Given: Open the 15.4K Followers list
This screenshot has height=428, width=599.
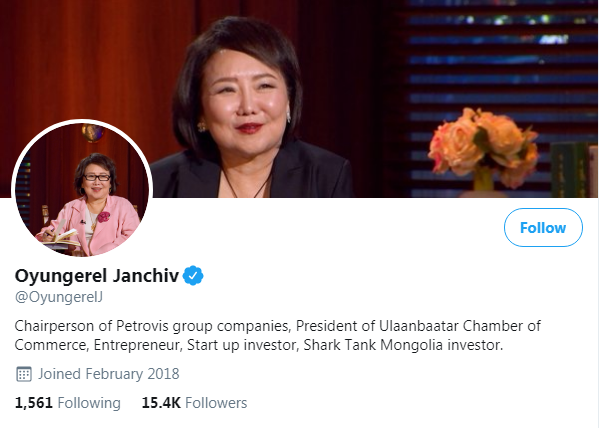Looking at the screenshot, I should [194, 403].
